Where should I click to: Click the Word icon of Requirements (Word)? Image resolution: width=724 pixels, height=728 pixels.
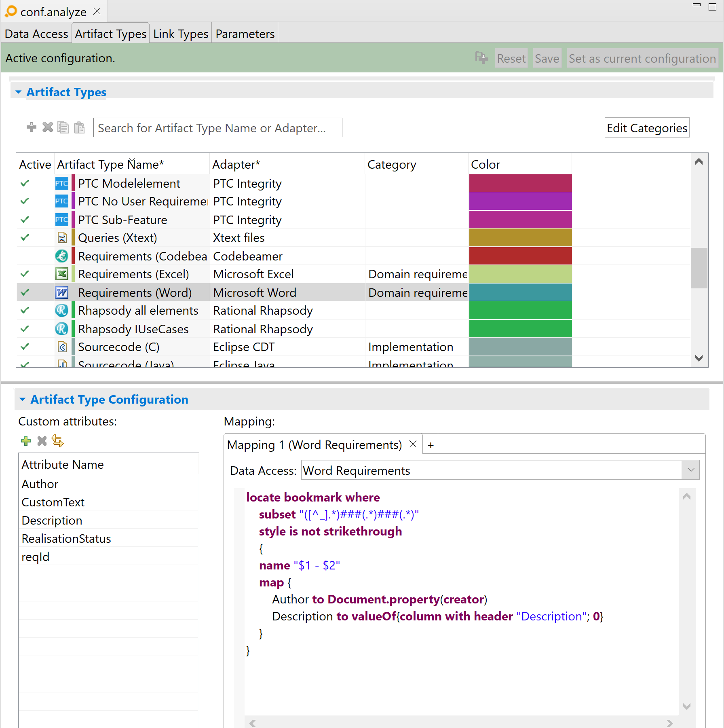[x=62, y=292]
